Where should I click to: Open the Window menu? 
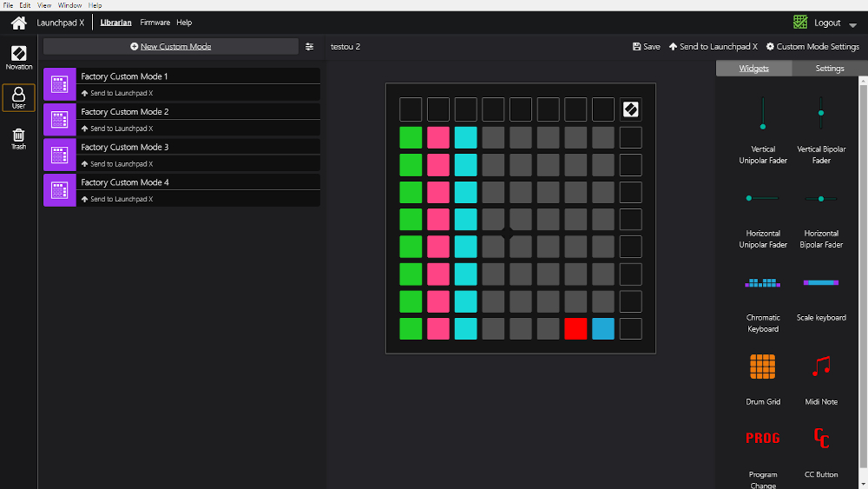[x=69, y=5]
